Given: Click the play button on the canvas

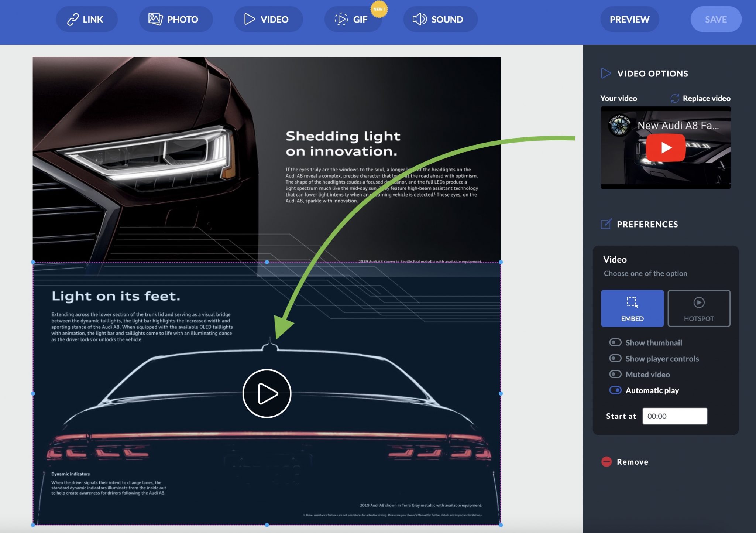Looking at the screenshot, I should tap(267, 393).
